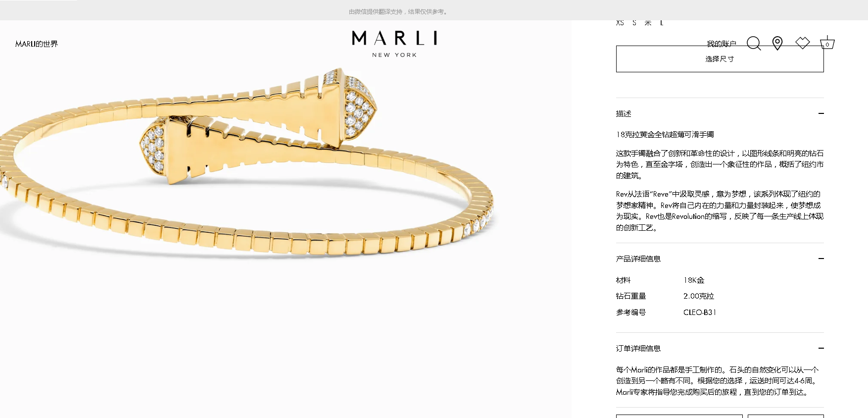This screenshot has height=418, width=868.
Task: Collapse the 订单详细信息 section
Action: [x=821, y=348]
